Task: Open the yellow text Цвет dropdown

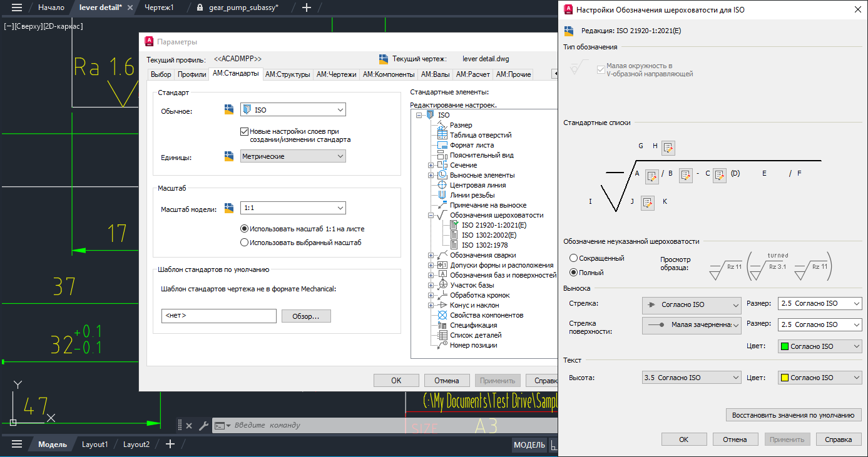Action: point(819,378)
